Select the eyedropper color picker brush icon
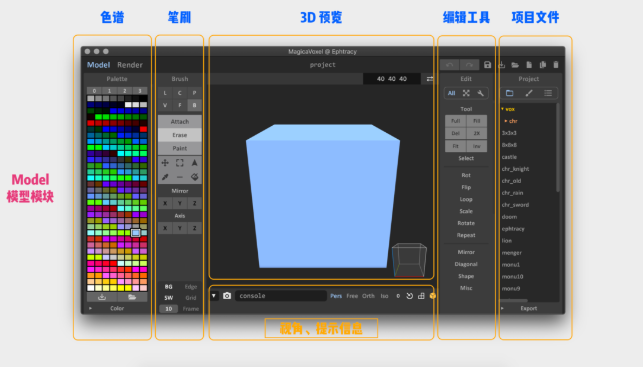Image resolution: width=643 pixels, height=367 pixels. click(x=165, y=177)
